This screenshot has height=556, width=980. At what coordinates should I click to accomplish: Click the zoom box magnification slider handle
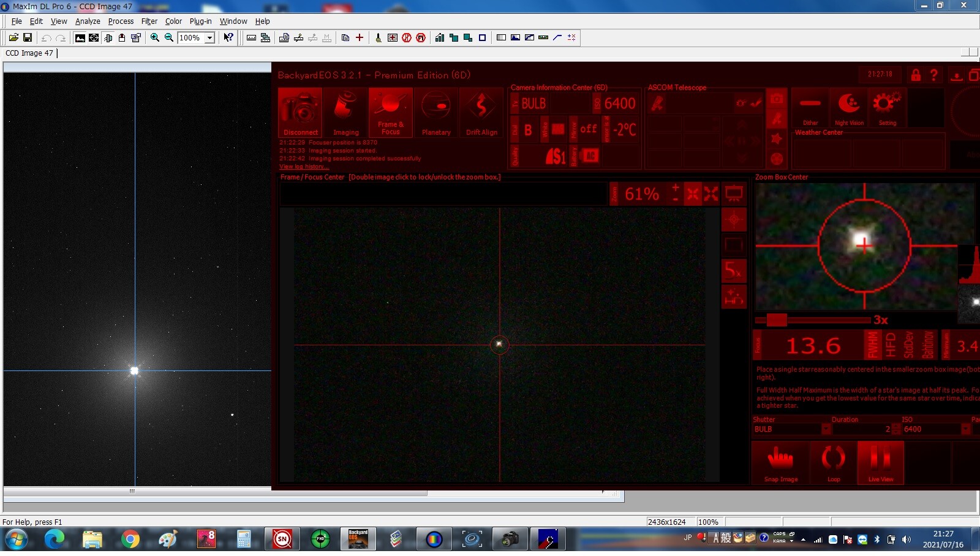[x=776, y=320]
